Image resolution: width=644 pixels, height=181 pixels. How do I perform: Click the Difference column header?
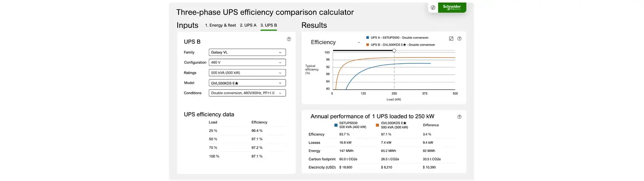[x=431, y=125]
